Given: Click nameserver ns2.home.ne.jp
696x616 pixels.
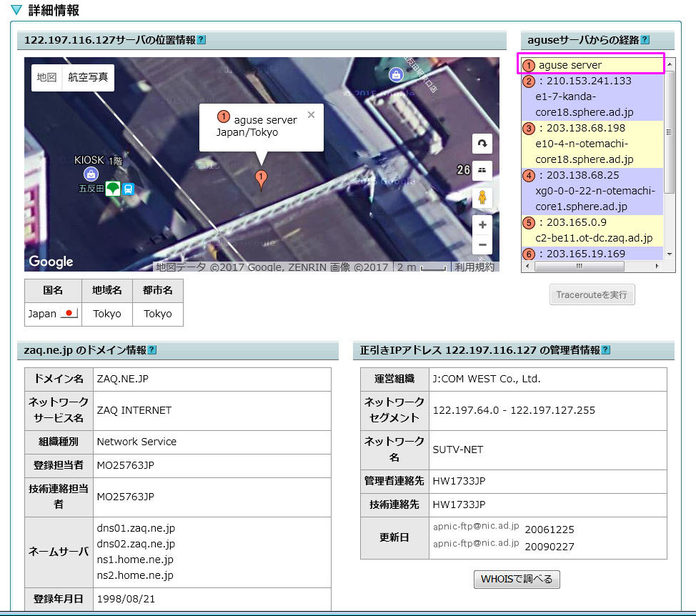Looking at the screenshot, I should pyautogui.click(x=135, y=575).
